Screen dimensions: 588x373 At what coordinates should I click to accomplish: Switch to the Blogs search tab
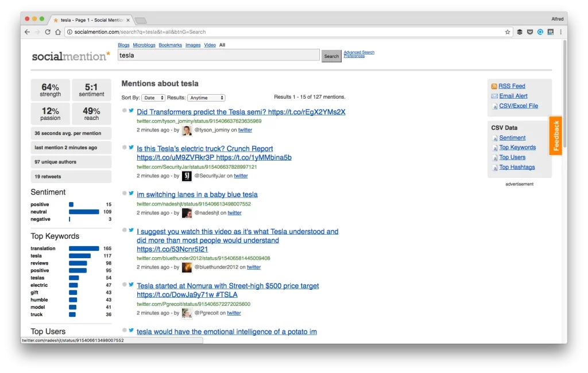click(123, 45)
